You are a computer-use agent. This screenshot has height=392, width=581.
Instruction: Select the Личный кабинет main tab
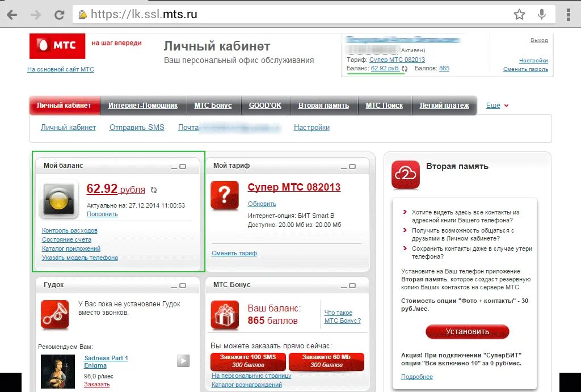65,105
